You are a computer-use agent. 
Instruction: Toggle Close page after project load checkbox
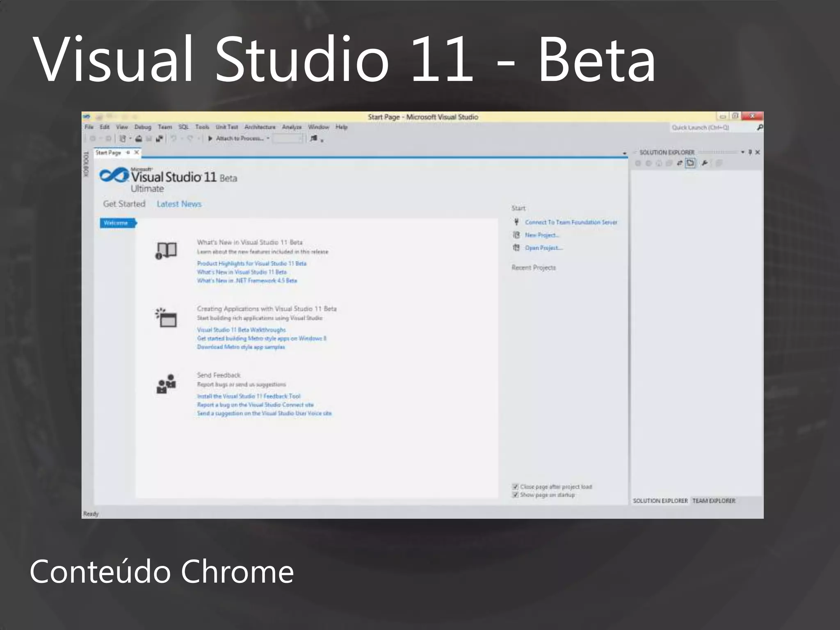coord(515,487)
